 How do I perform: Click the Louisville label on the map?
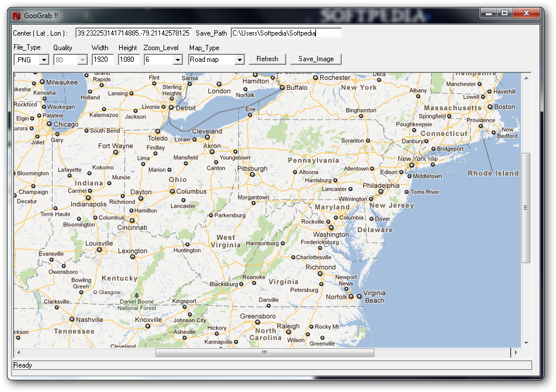(x=99, y=243)
